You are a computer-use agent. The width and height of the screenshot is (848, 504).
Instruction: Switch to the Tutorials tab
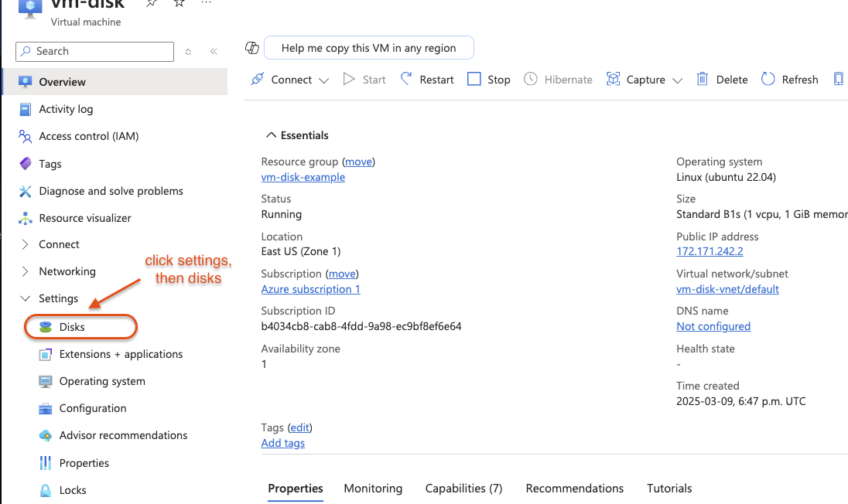point(669,489)
